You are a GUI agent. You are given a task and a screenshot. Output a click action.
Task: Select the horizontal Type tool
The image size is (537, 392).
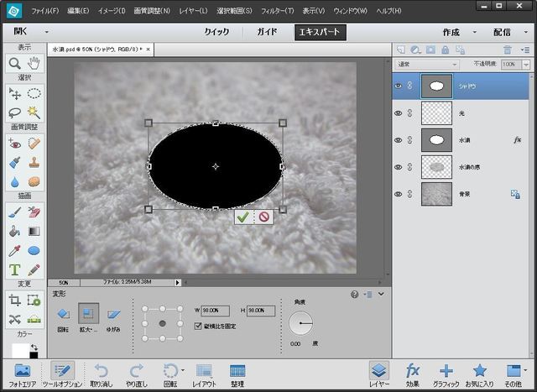15,269
